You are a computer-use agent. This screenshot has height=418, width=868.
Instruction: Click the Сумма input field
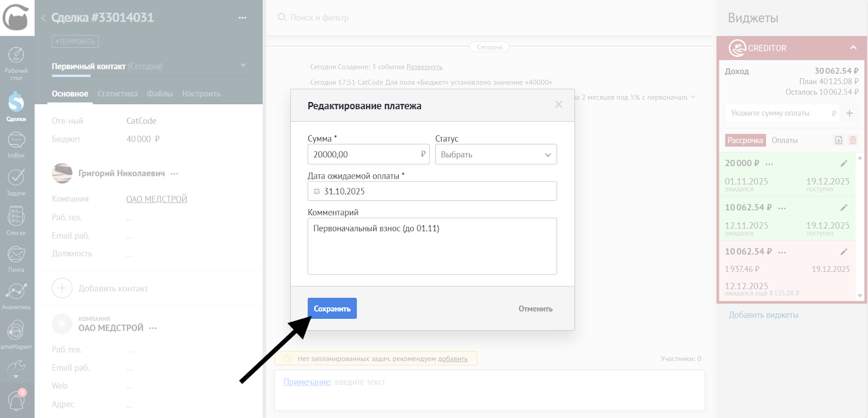pyautogui.click(x=363, y=155)
